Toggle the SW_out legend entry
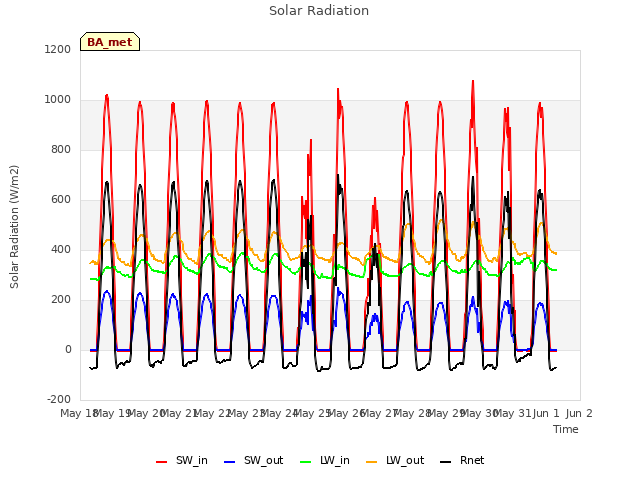This screenshot has height=480, width=640. click(x=253, y=461)
